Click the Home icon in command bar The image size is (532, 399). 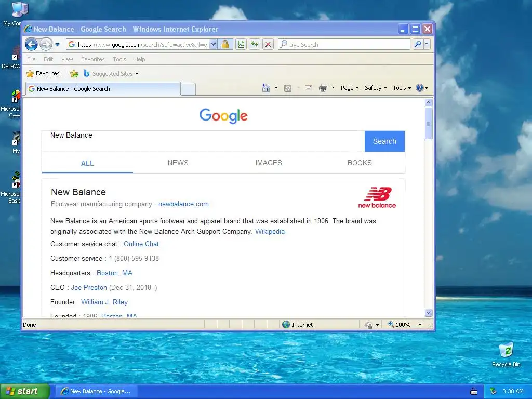point(265,88)
